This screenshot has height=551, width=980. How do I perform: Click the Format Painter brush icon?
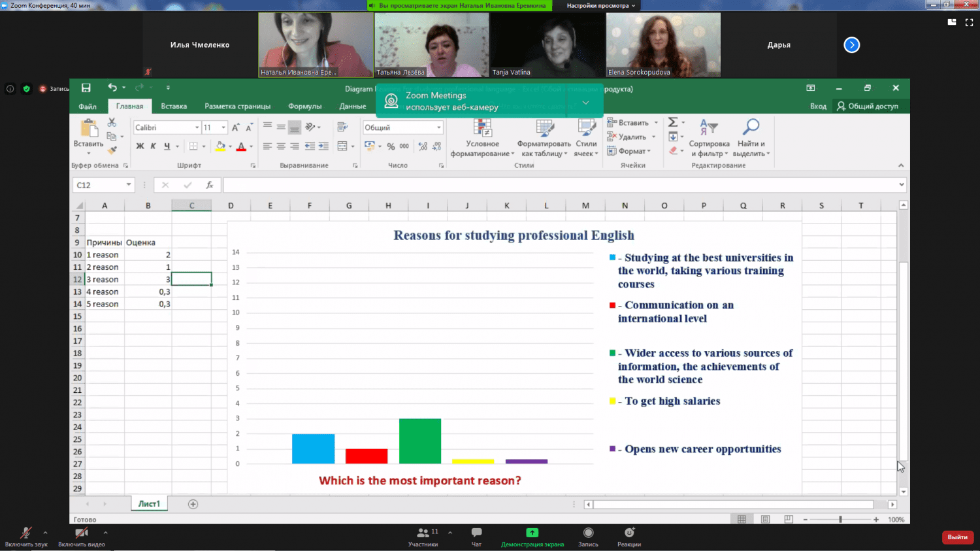[x=112, y=150]
